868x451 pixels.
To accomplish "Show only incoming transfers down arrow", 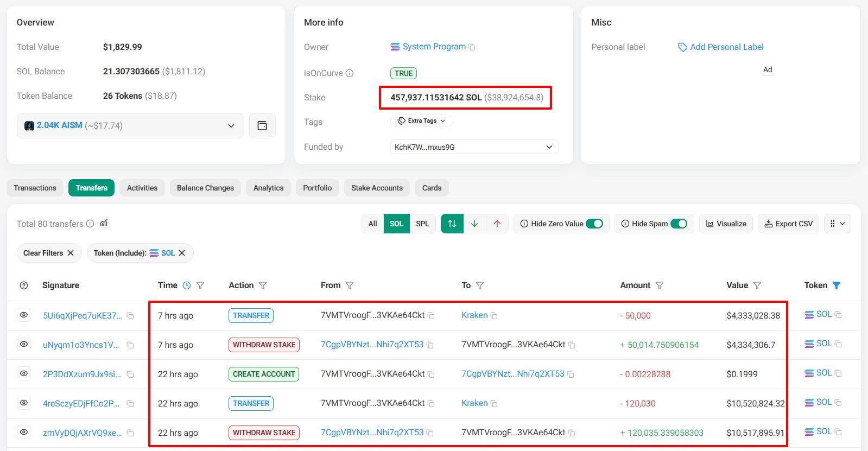I will tap(474, 224).
